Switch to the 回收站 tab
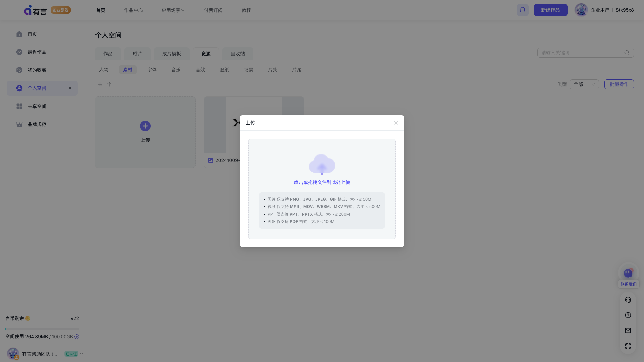Viewport: 644px width, 362px height. point(238,54)
